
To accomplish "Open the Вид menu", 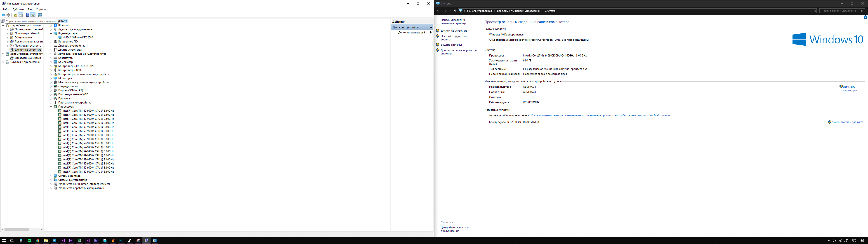I will 30,9.
